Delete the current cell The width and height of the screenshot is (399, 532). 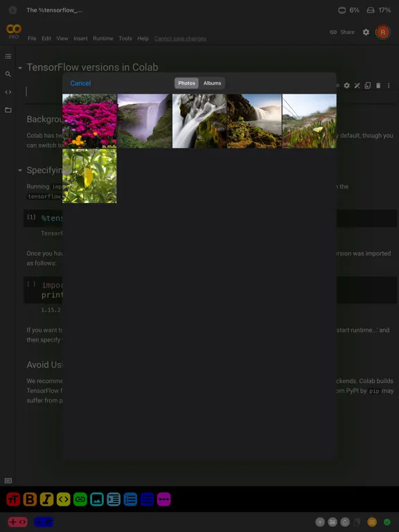(378, 85)
